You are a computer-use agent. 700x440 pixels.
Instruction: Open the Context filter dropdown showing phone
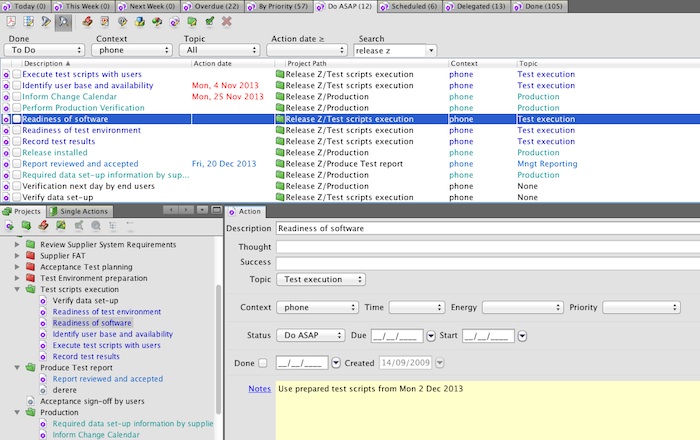[132, 50]
